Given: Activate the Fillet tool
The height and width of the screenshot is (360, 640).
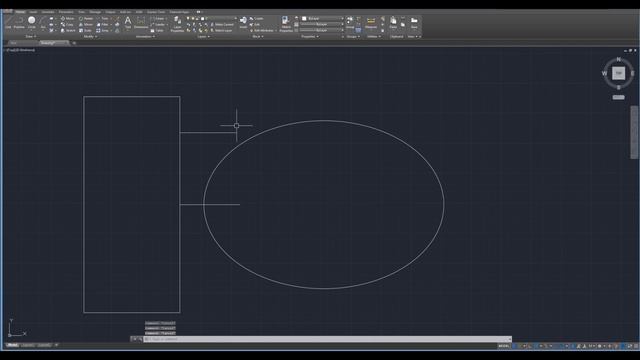Looking at the screenshot, I should 102,24.
